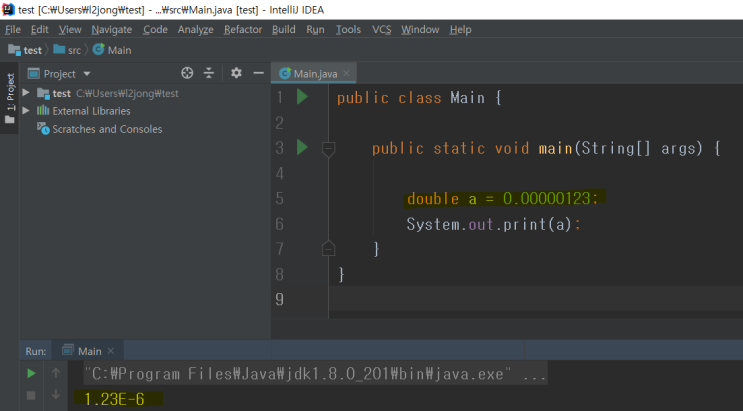Toggle the fold end marker at line 7
743x411 pixels.
pyautogui.click(x=328, y=248)
